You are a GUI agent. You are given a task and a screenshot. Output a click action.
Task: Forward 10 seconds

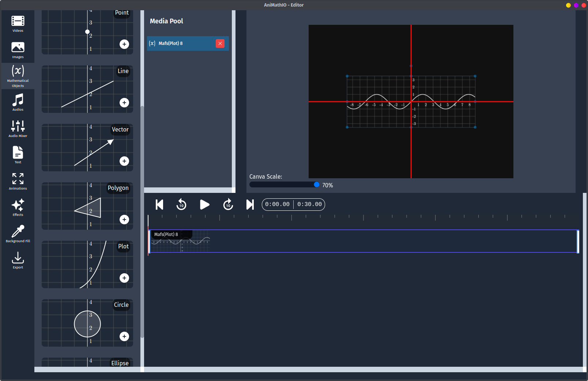pyautogui.click(x=228, y=205)
